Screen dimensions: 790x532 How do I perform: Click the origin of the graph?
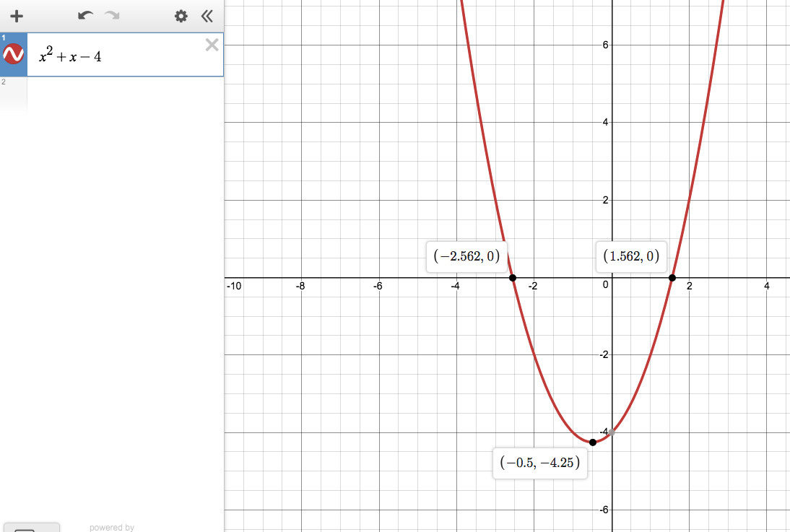point(612,278)
